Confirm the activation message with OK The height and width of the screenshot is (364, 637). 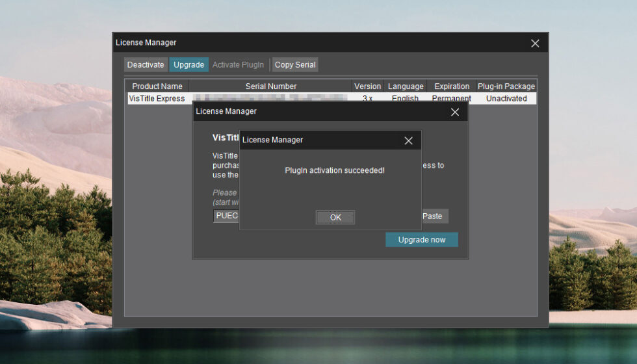[335, 217]
